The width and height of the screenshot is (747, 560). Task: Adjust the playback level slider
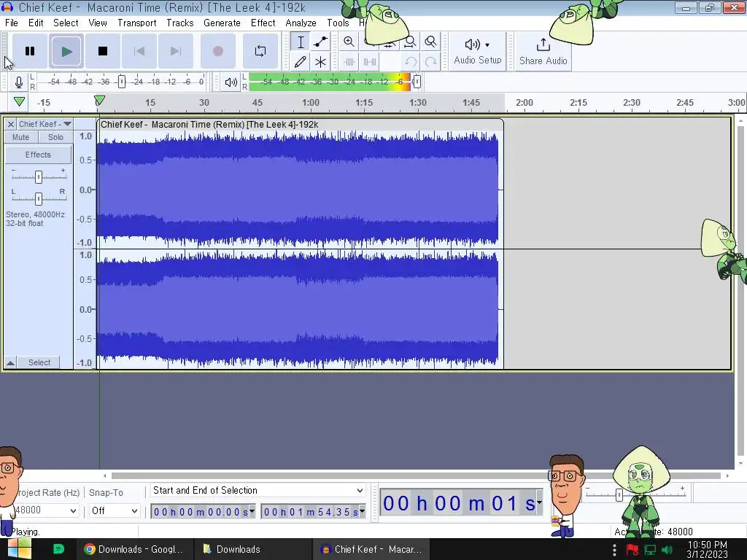(x=417, y=82)
